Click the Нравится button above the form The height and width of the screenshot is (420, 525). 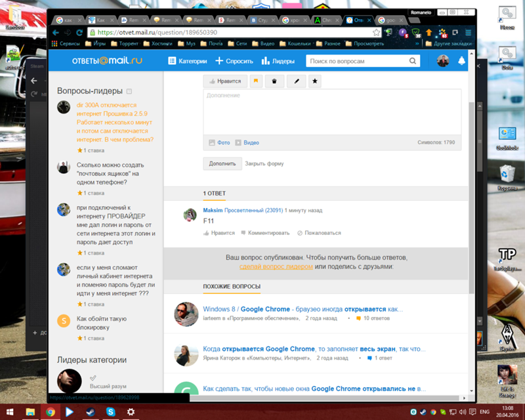click(225, 81)
